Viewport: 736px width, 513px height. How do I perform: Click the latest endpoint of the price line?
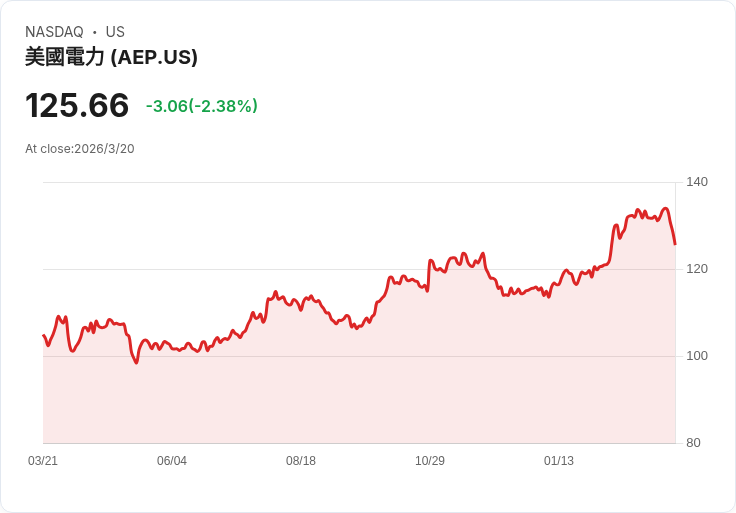tap(675, 244)
